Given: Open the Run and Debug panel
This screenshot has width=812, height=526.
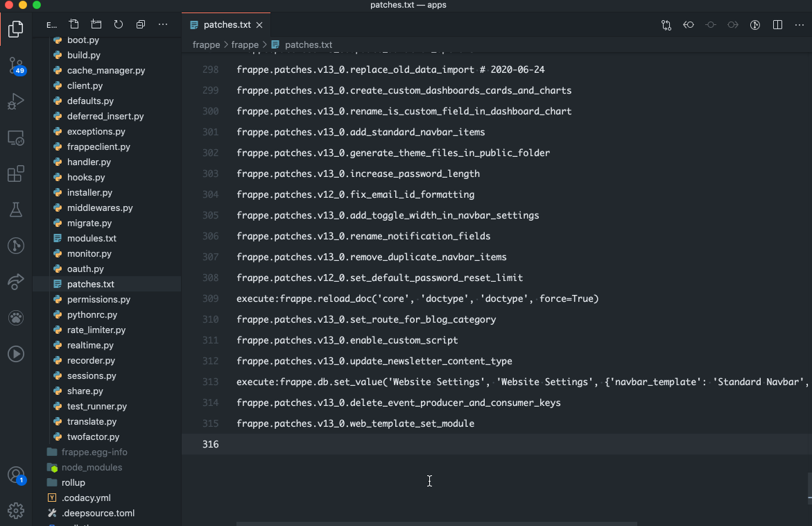Looking at the screenshot, I should (15, 102).
